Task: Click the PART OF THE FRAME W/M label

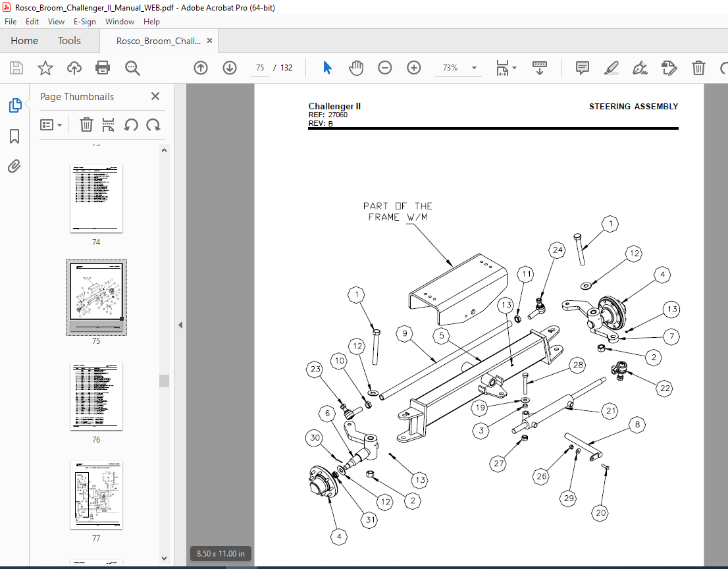Action: coord(398,211)
